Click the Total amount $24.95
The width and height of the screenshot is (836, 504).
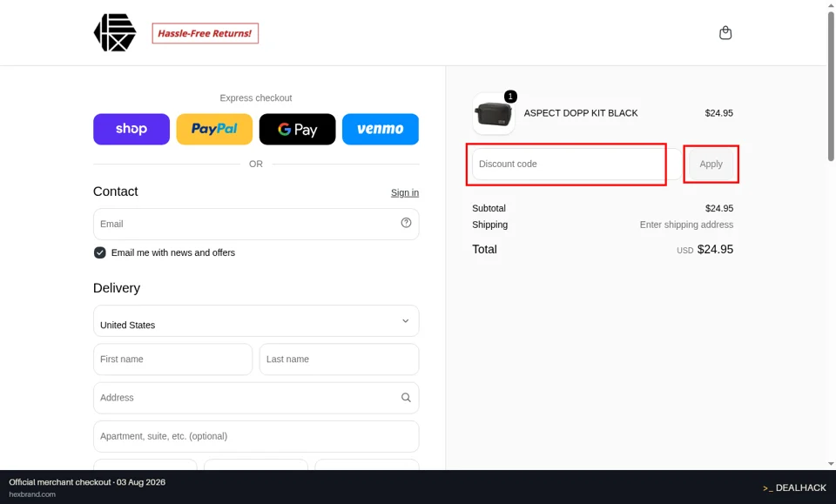tap(715, 249)
